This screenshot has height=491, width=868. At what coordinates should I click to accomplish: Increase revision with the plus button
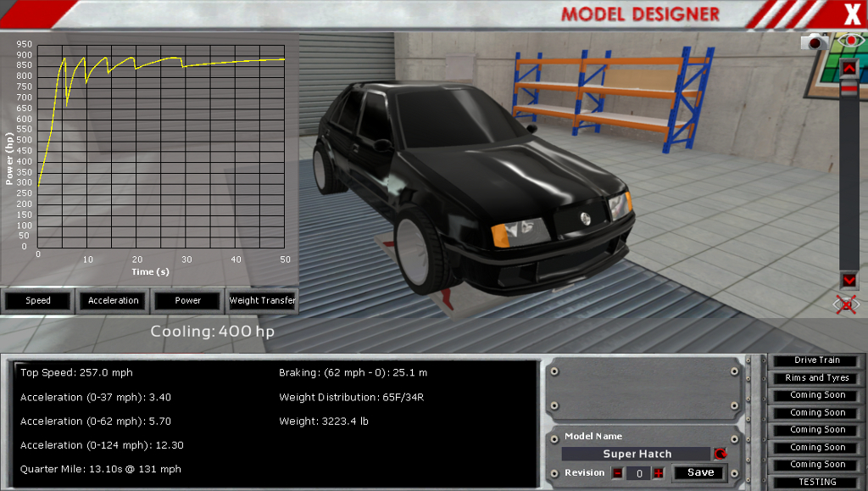(x=658, y=472)
